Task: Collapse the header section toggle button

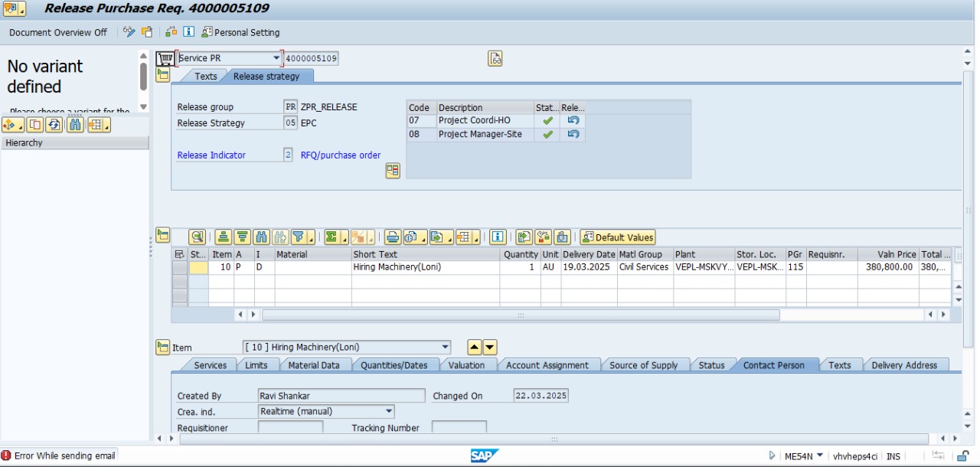Action: coord(163,74)
